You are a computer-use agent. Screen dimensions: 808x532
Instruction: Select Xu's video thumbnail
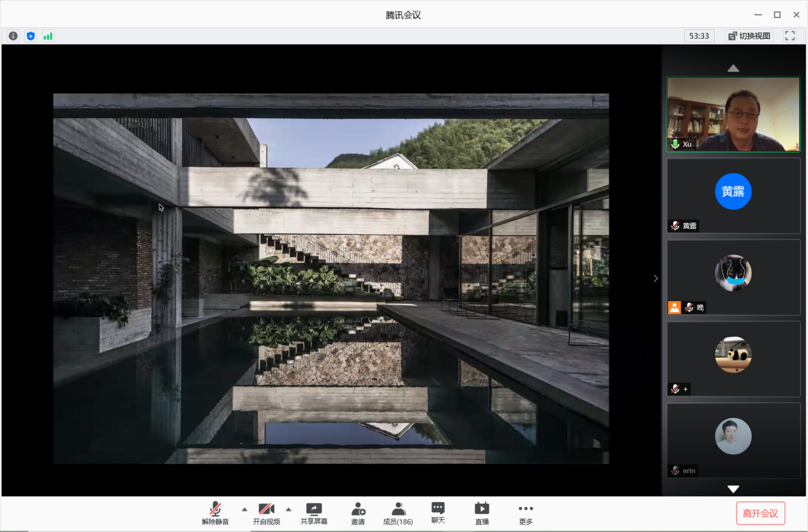point(733,114)
